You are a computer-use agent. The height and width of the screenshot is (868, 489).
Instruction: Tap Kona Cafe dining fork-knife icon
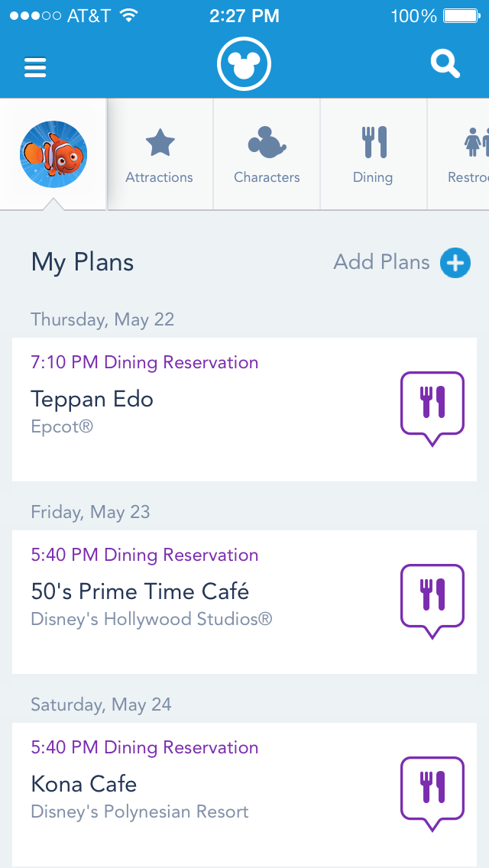pos(432,791)
